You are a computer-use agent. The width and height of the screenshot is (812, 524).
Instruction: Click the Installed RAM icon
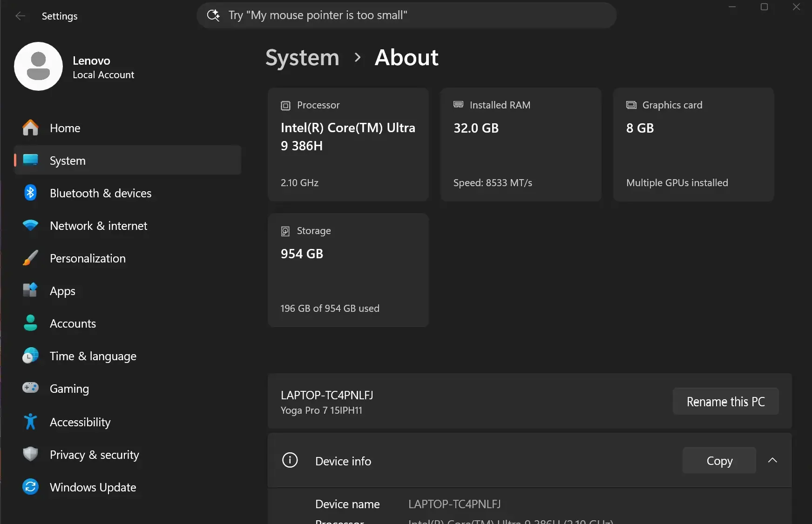pyautogui.click(x=459, y=105)
